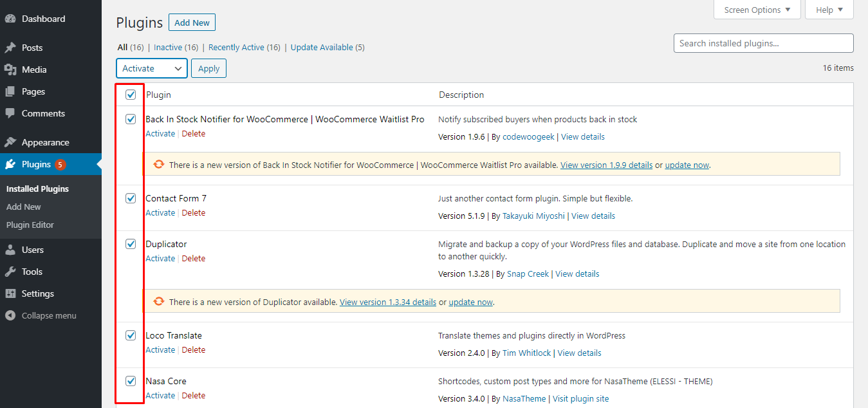The image size is (868, 408).
Task: Delete the Back In Stock Notifier plugin
Action: click(x=194, y=133)
